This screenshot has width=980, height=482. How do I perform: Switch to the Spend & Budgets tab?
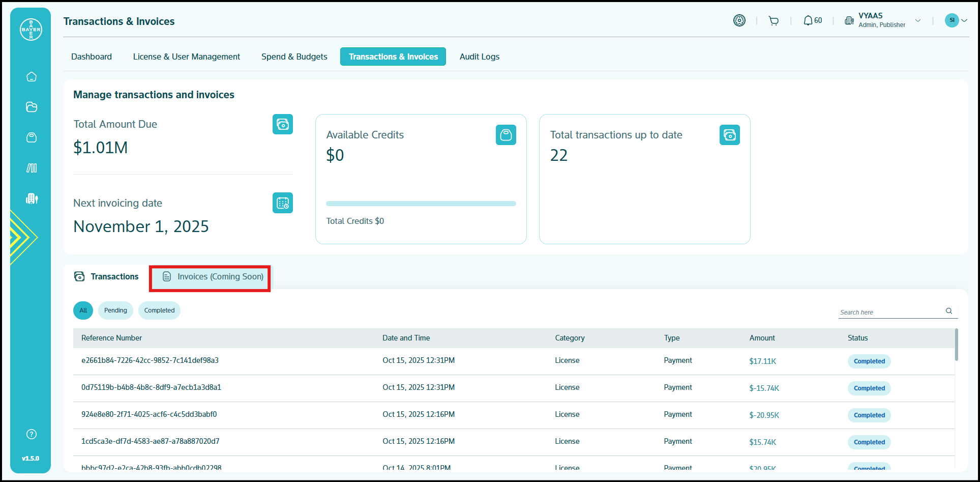[294, 56]
